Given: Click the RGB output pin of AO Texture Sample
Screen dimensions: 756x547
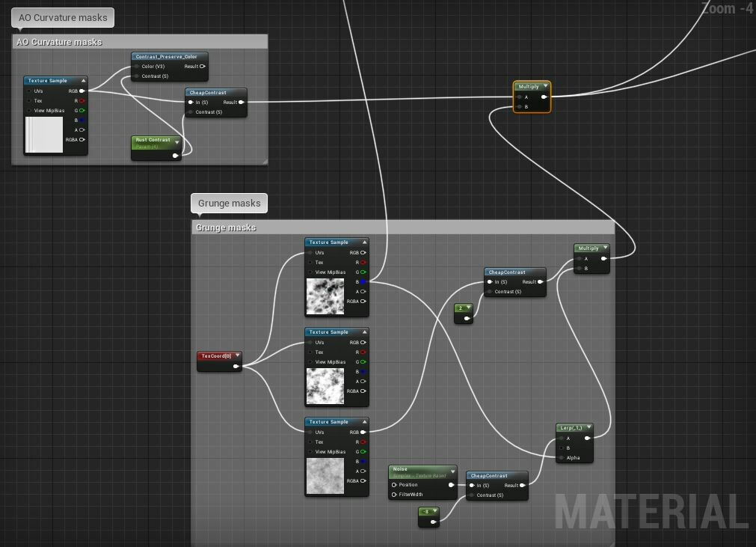Looking at the screenshot, I should pyautogui.click(x=82, y=91).
